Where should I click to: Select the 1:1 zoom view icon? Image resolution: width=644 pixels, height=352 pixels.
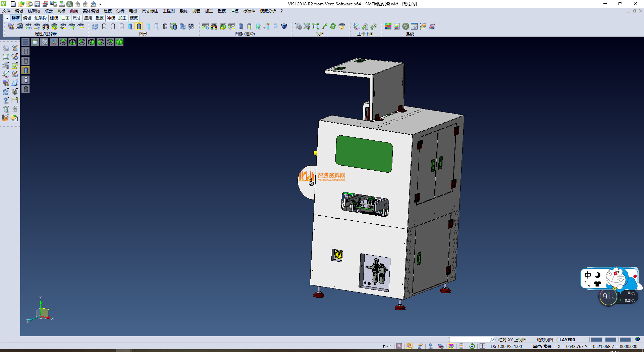316,26
